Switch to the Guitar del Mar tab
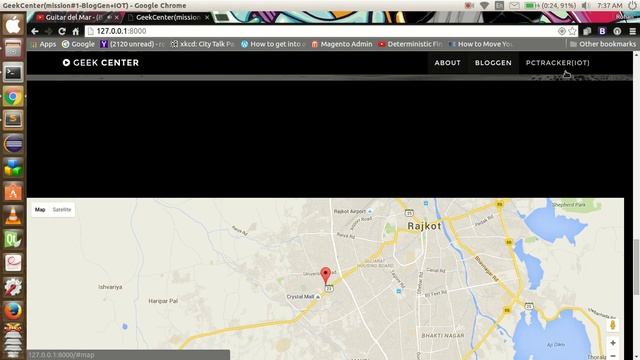This screenshot has height=360, width=640. tap(73, 18)
